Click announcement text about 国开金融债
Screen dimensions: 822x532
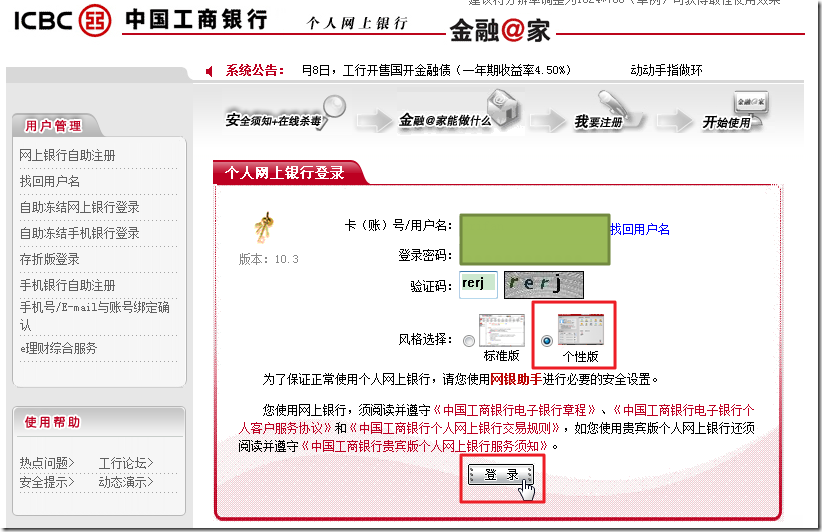click(436, 70)
